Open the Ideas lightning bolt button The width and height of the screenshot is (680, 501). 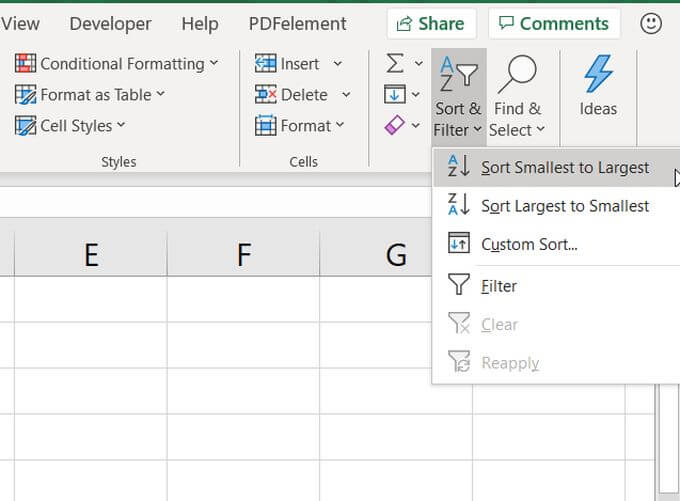(x=598, y=85)
